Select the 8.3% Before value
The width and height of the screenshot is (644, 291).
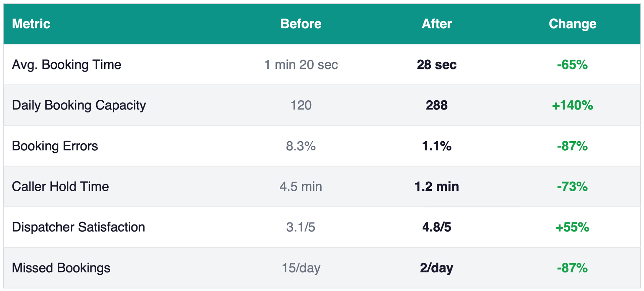pos(301,146)
